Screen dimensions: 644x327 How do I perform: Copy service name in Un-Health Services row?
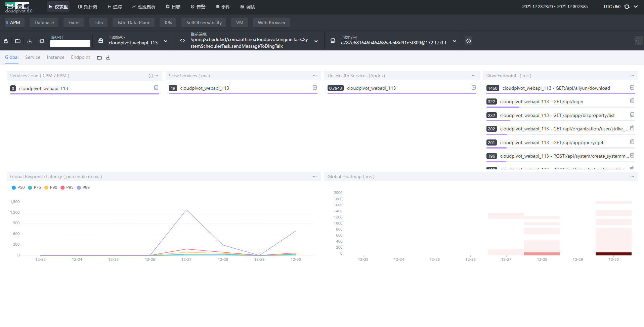pos(474,87)
